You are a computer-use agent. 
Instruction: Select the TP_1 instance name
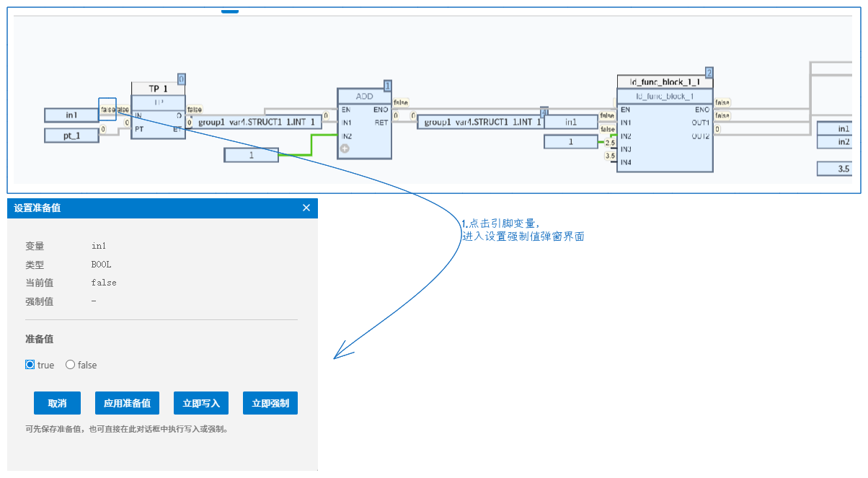[159, 88]
